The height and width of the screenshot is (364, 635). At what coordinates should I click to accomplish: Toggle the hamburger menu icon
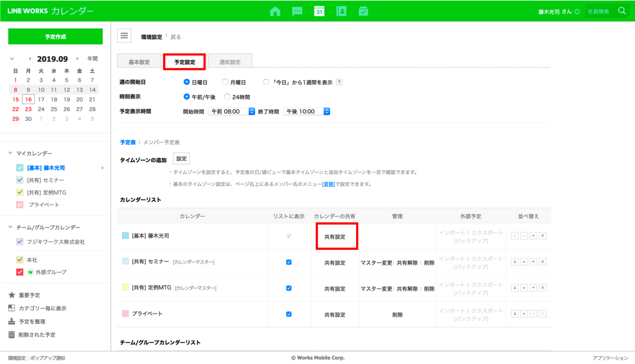(x=124, y=36)
